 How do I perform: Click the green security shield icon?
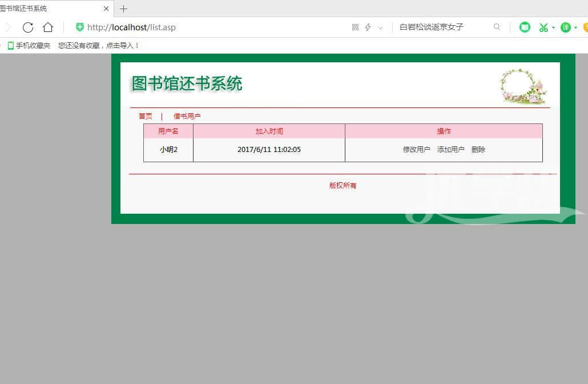pyautogui.click(x=80, y=27)
